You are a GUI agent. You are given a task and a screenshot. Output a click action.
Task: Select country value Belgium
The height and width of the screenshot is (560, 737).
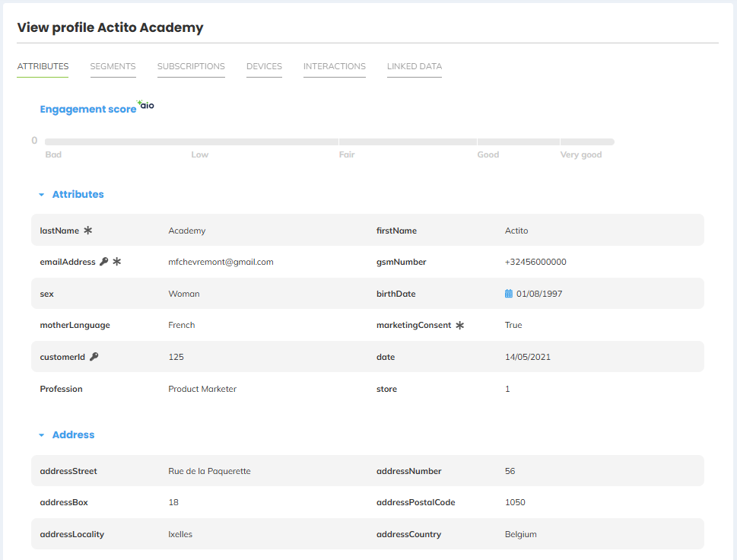(x=521, y=534)
